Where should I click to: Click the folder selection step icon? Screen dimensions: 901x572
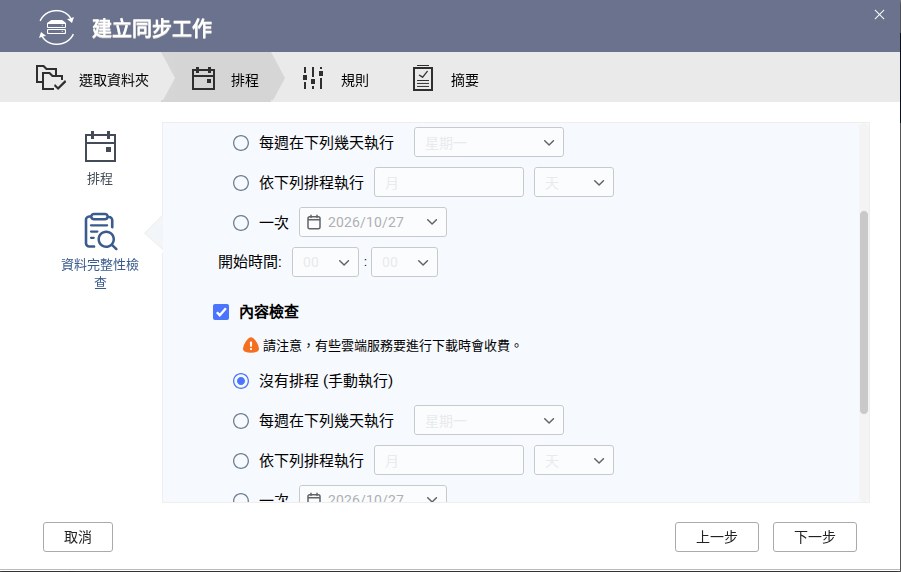(51, 78)
